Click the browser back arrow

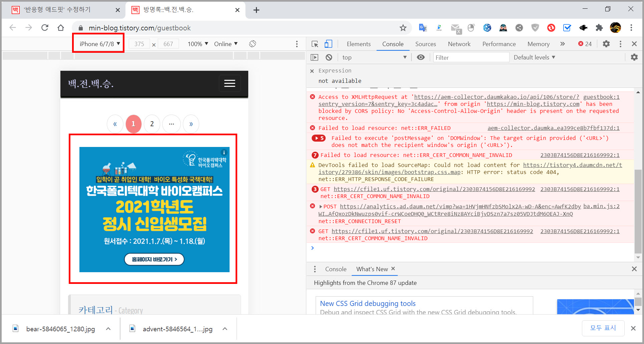pos(13,28)
